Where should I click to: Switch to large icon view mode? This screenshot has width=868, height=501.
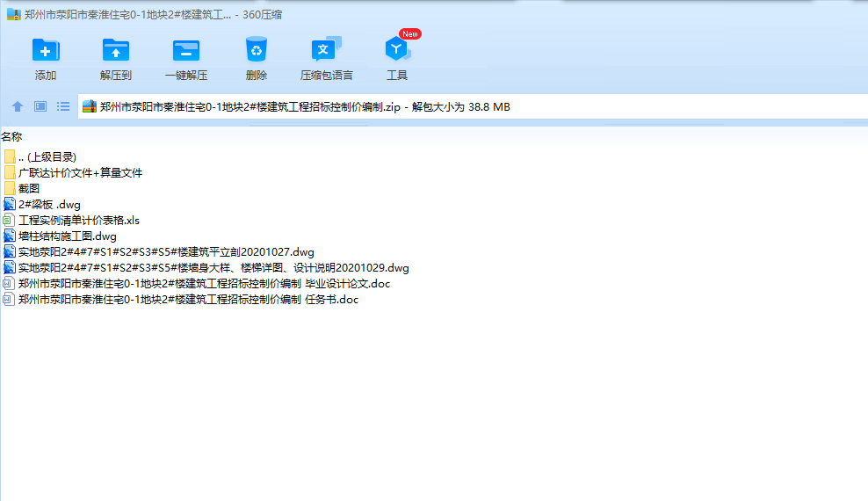click(40, 106)
